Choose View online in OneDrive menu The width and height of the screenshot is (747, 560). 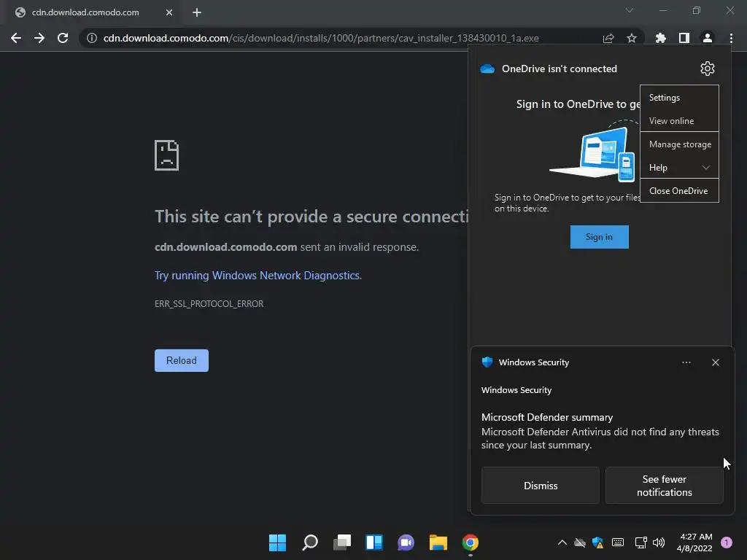coord(679,121)
